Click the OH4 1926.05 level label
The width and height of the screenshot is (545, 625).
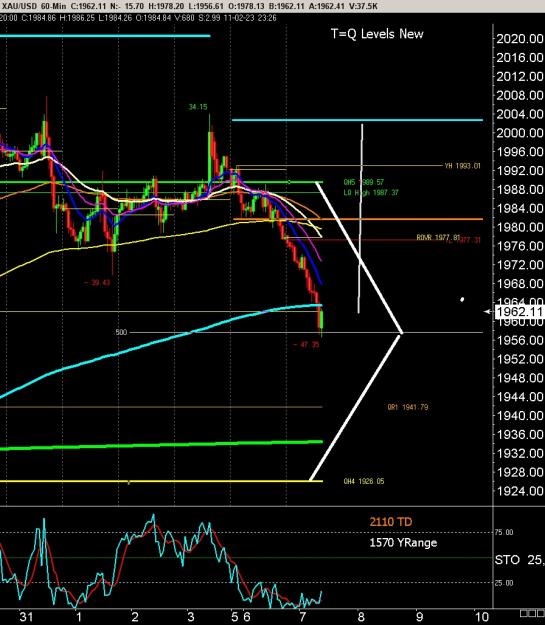click(364, 482)
